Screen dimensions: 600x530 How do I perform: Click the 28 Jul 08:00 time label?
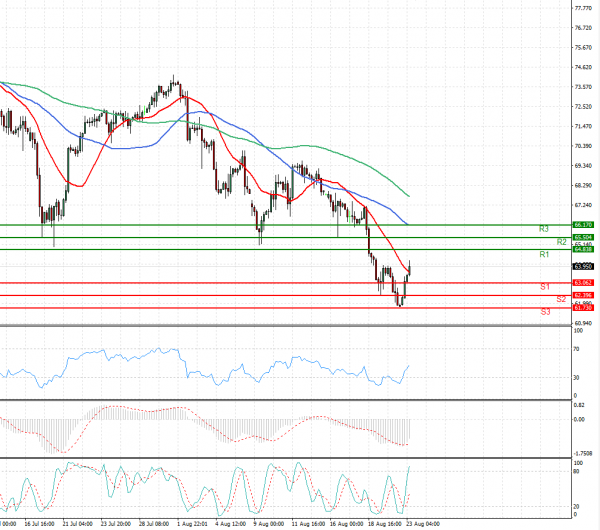(x=153, y=523)
